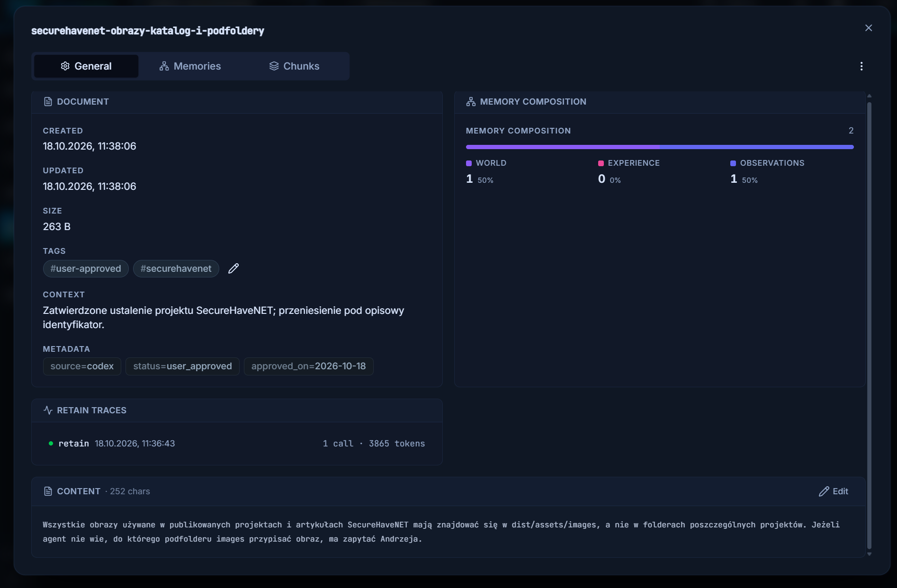Click the document title securehavenet-obrazy-katalog-i-podfoldery
This screenshot has width=897, height=588.
pyautogui.click(x=148, y=31)
